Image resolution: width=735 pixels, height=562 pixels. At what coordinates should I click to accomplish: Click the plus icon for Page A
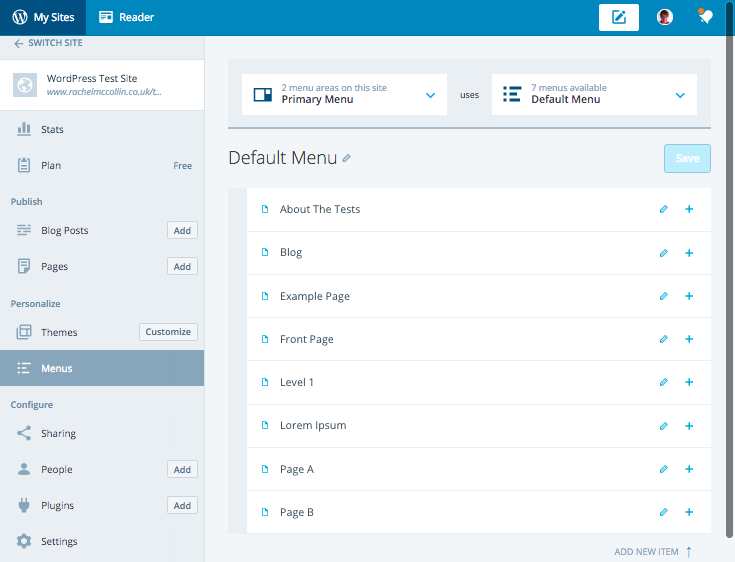coord(689,469)
